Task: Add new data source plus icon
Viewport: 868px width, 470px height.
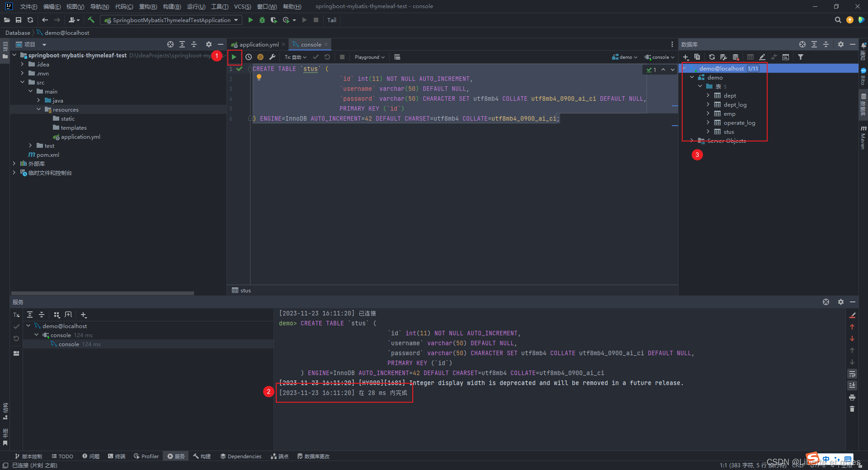Action: (x=686, y=57)
